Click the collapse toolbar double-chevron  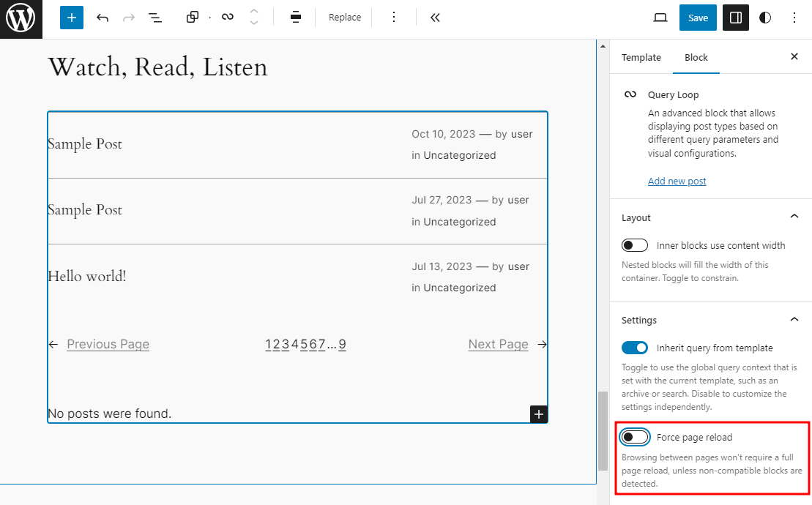(x=435, y=17)
